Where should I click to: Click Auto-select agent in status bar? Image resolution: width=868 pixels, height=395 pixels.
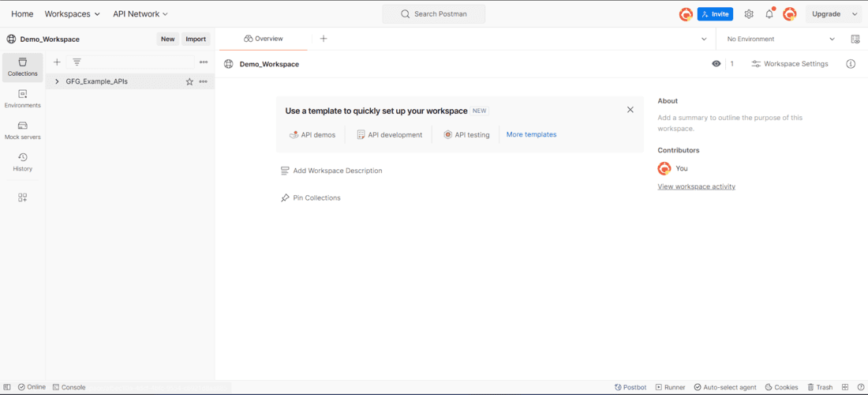tap(725, 387)
